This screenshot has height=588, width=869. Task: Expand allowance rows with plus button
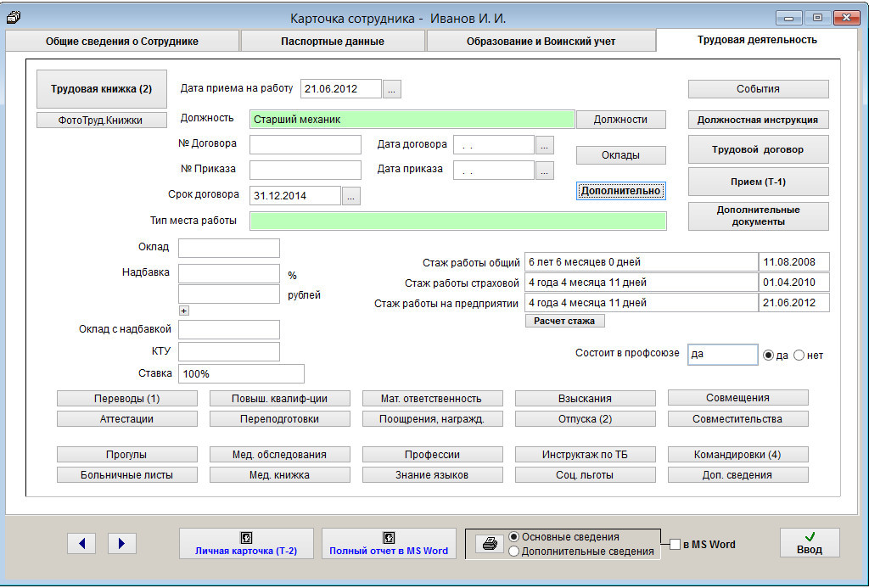[x=184, y=311]
